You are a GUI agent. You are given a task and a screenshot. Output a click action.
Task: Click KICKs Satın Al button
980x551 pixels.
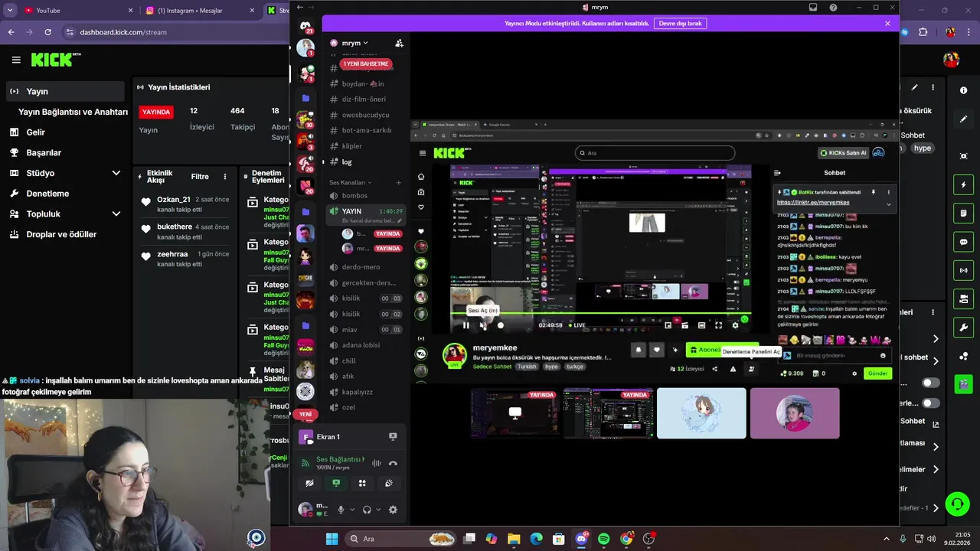[844, 153]
